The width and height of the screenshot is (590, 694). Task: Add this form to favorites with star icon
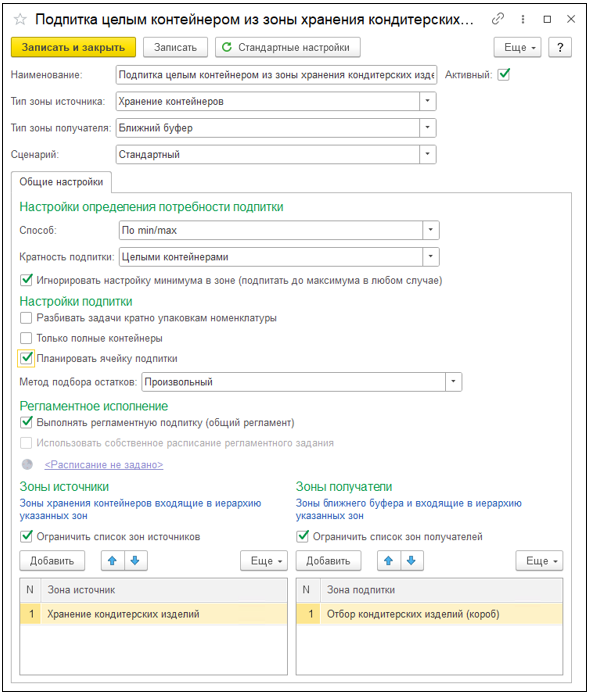tap(20, 19)
